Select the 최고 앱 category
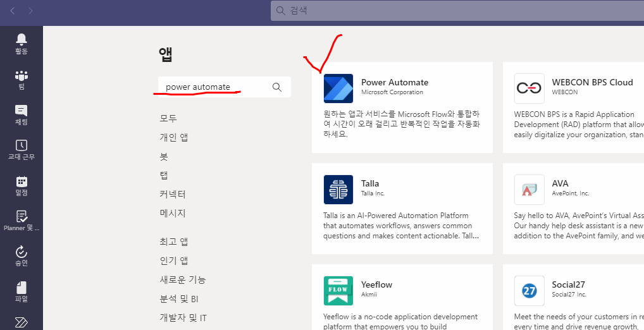Viewport: 644px width, 330px height. [x=174, y=241]
